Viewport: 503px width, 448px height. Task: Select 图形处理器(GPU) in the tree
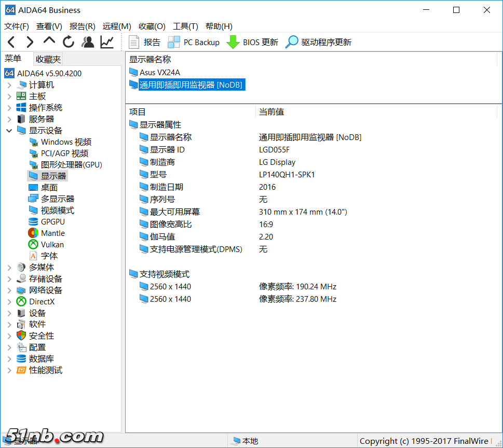71,165
